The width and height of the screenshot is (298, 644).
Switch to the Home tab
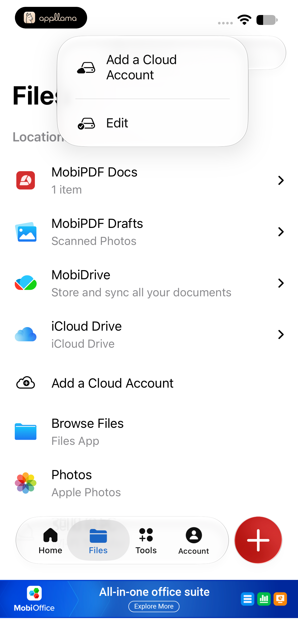click(x=50, y=540)
